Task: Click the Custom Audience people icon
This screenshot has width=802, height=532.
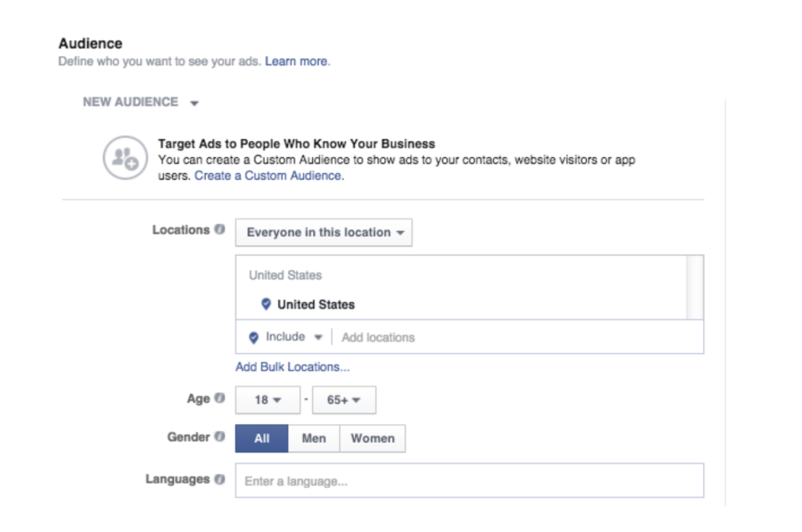Action: coord(126,158)
